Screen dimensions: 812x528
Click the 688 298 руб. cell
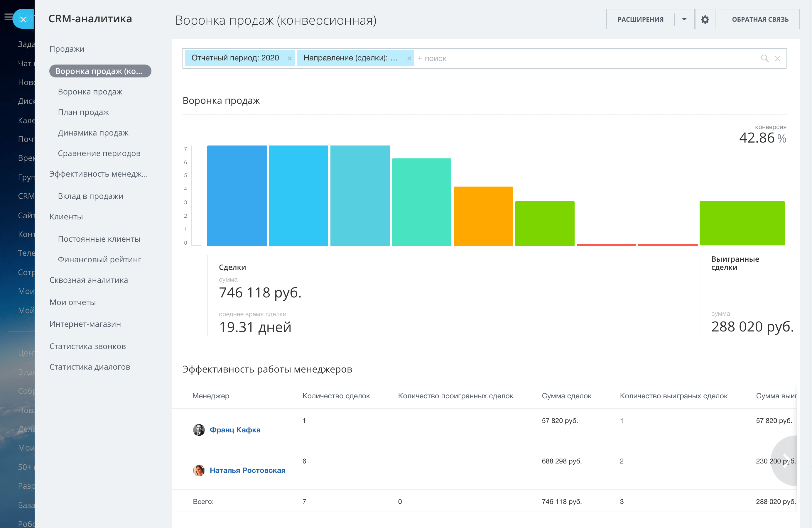pos(562,461)
